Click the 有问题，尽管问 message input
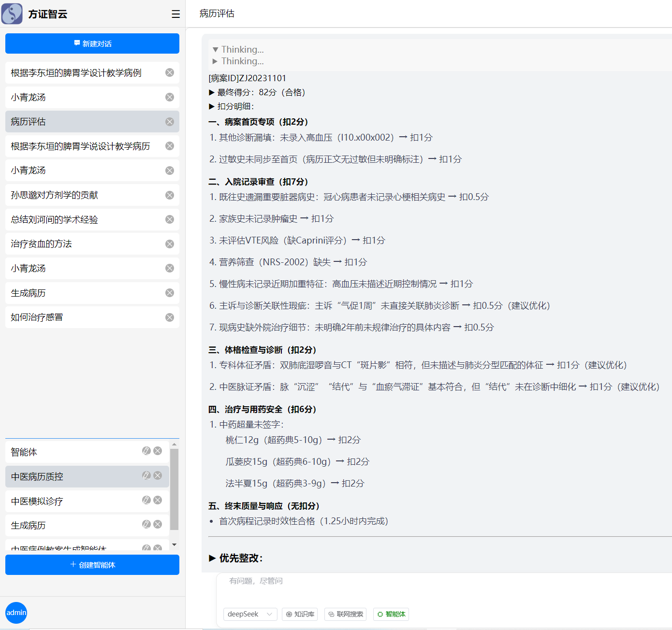Image resolution: width=672 pixels, height=630 pixels. click(435, 587)
